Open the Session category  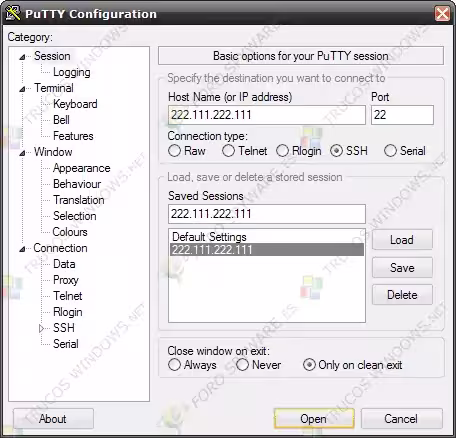point(52,56)
